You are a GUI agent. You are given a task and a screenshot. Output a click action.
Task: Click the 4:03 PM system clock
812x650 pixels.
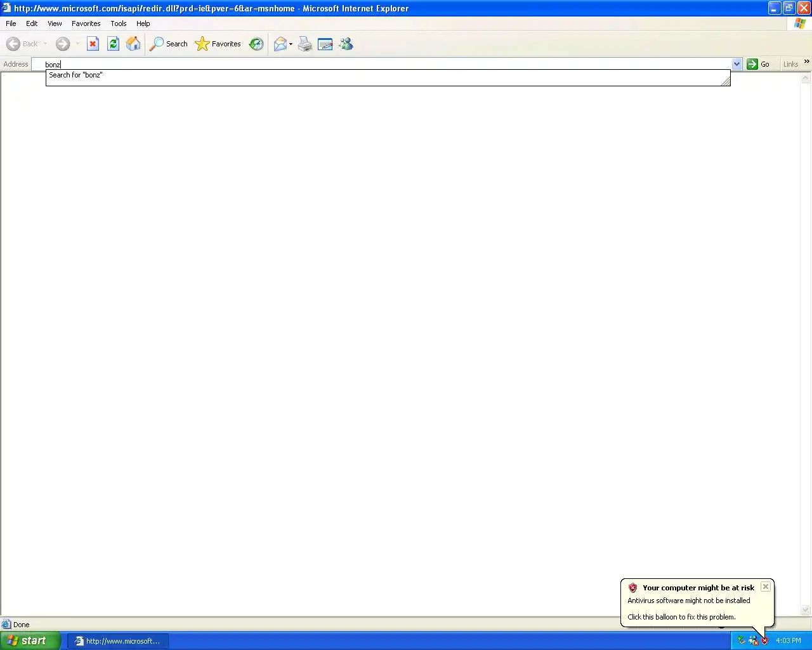tap(789, 640)
